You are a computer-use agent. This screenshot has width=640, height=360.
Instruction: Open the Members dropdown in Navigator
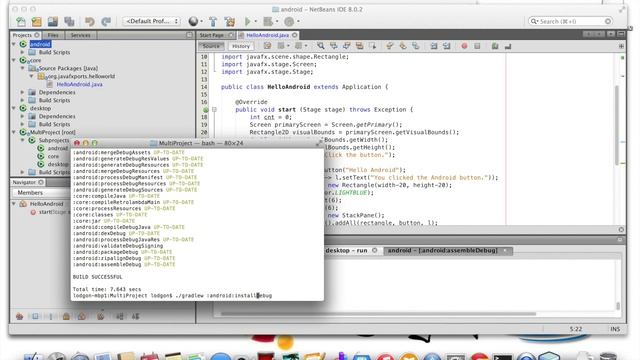coord(42,193)
